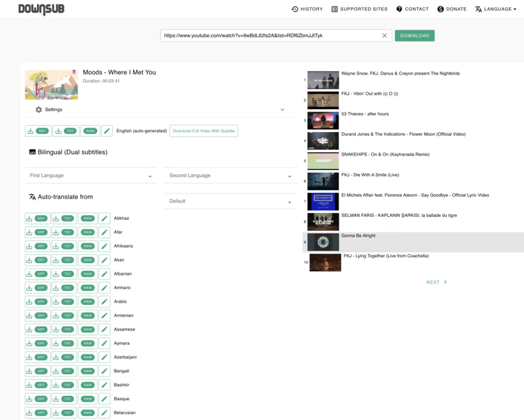524x420 pixels.
Task: Open Supported Sites page
Action: pyautogui.click(x=359, y=9)
